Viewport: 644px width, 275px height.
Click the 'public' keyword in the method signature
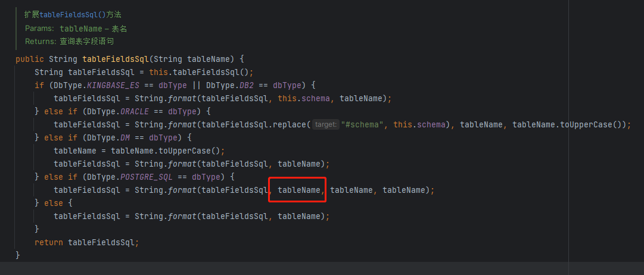29,59
